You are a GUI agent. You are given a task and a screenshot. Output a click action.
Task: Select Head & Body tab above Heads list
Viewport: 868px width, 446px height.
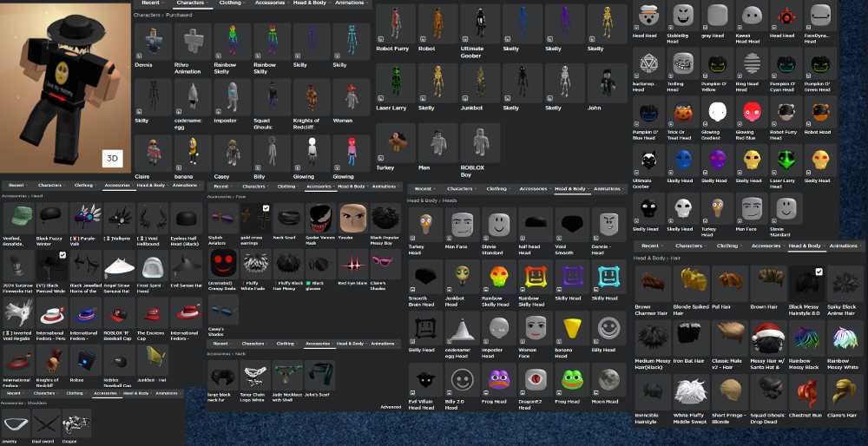572,188
